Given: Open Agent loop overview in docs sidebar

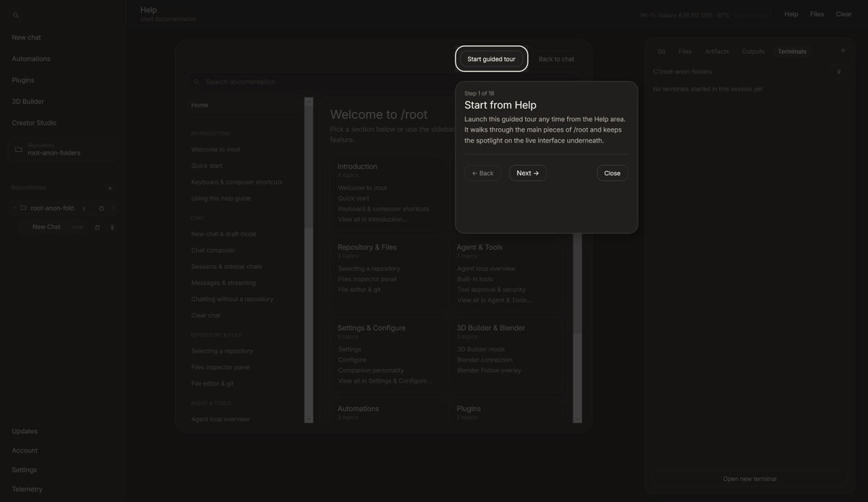Looking at the screenshot, I should [220, 419].
